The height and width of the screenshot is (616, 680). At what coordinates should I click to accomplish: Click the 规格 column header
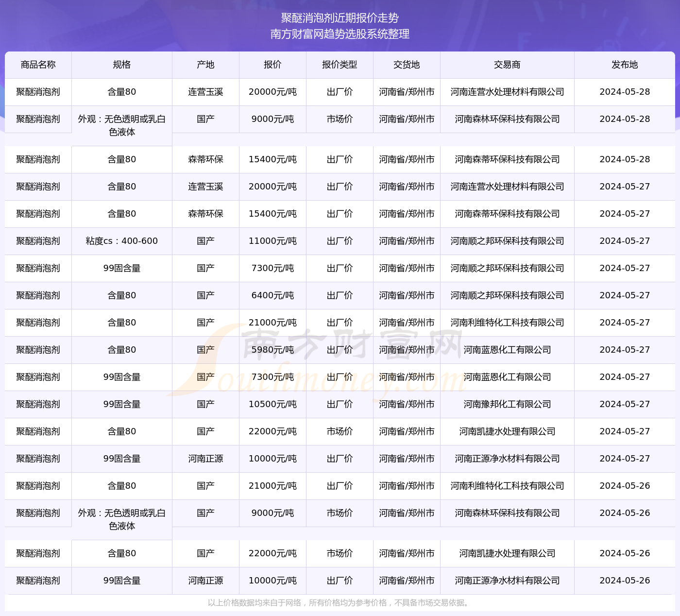pos(121,65)
